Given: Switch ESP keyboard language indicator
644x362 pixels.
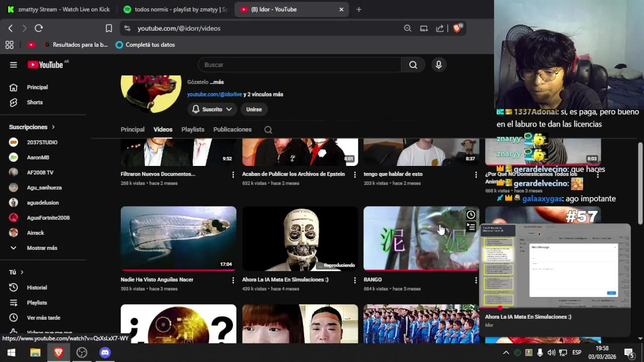Looking at the screenshot, I should pos(577,352).
